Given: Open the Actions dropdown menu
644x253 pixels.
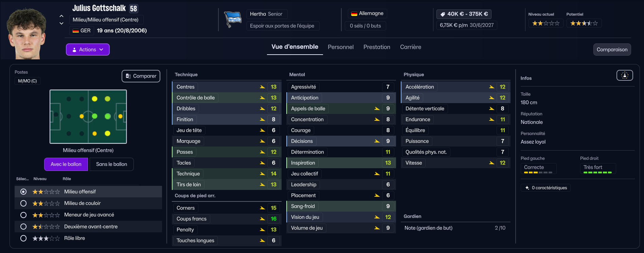Looking at the screenshot, I should coord(88,50).
